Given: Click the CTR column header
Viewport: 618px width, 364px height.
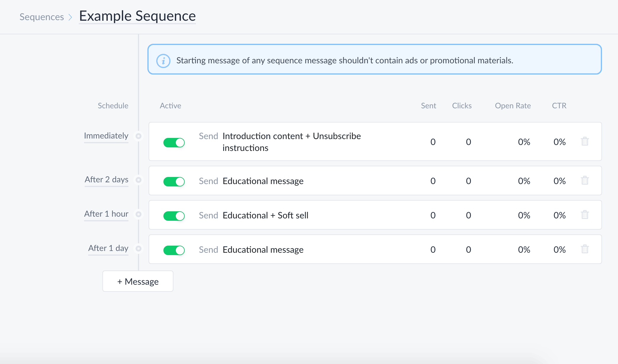Looking at the screenshot, I should (x=559, y=106).
